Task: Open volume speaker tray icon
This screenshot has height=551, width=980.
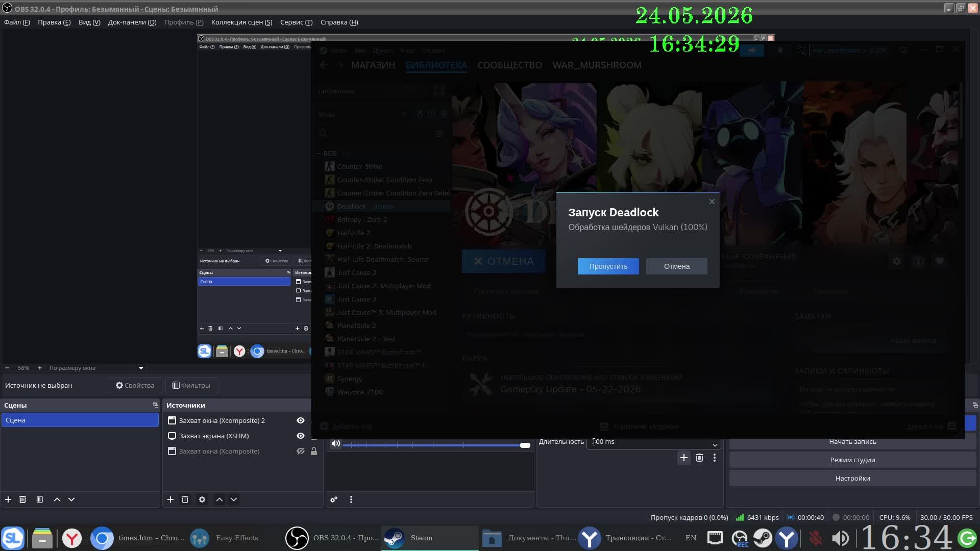Action: (840, 538)
